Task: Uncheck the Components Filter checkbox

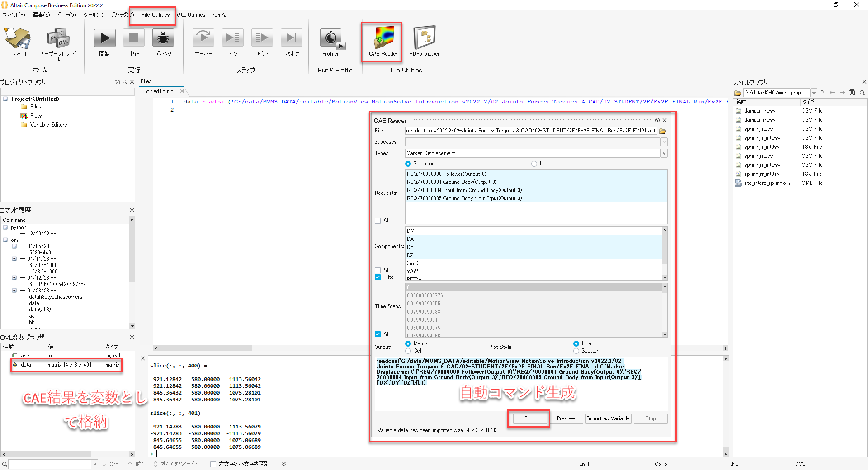Action: tap(377, 277)
